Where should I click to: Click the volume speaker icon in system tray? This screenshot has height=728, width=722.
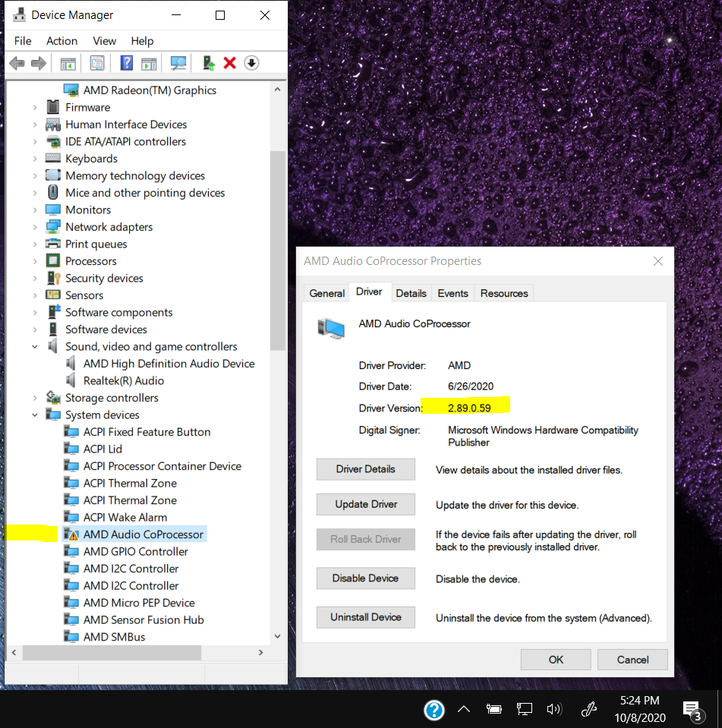pyautogui.click(x=555, y=710)
